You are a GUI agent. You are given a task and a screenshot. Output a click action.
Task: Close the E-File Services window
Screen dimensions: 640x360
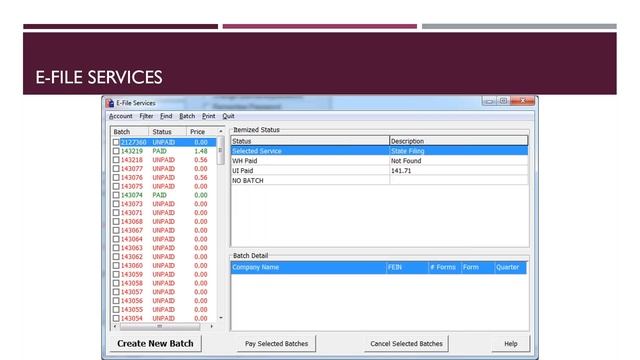pos(522,101)
